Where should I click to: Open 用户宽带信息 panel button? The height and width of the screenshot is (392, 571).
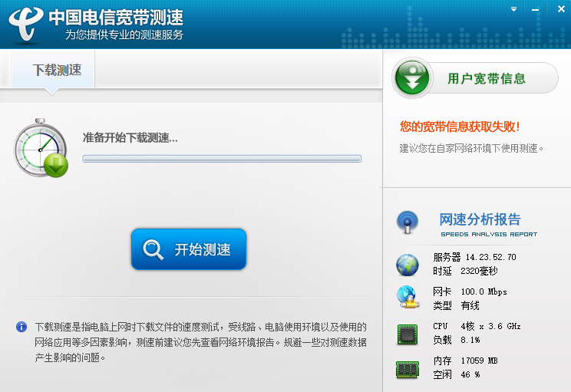pyautogui.click(x=475, y=78)
